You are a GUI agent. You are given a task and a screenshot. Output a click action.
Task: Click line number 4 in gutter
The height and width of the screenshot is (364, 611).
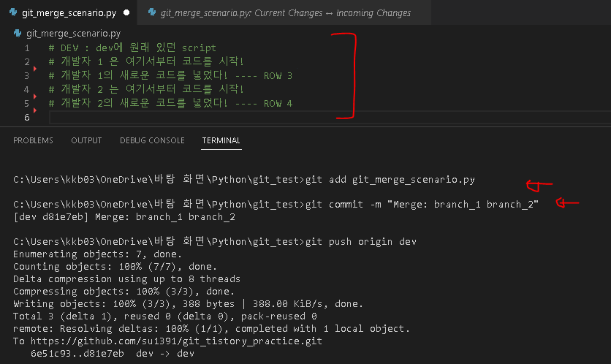[x=27, y=90]
